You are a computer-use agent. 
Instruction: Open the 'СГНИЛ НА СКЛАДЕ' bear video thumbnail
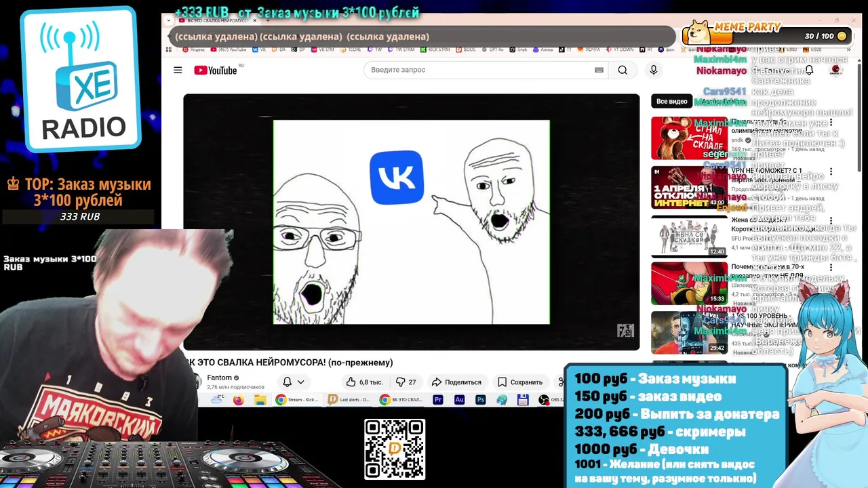pyautogui.click(x=689, y=138)
